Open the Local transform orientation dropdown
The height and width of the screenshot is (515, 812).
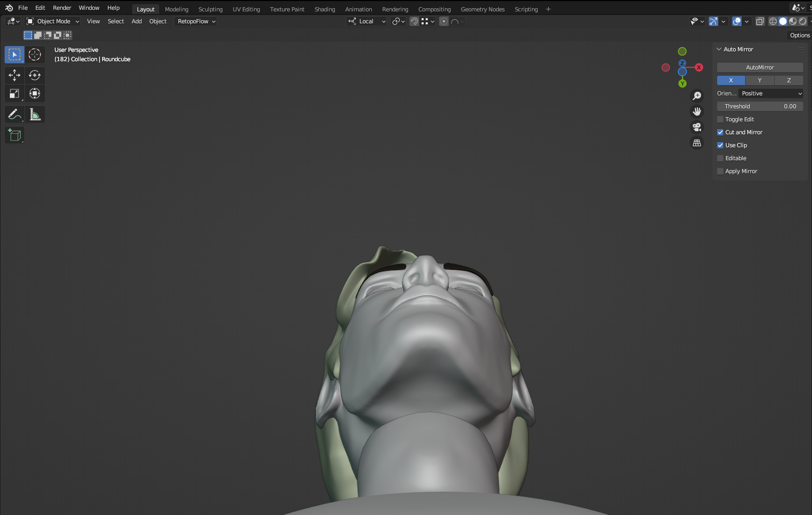pos(367,21)
